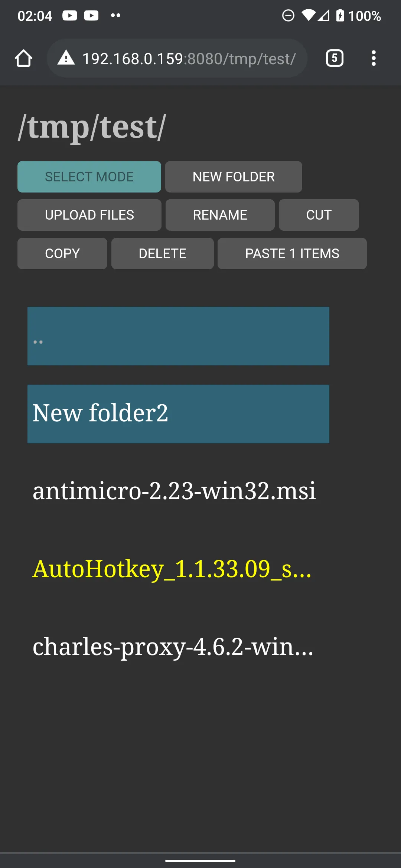Viewport: 401px width, 868px height.
Task: Tap the Wi-Fi status icon
Action: coord(308,16)
